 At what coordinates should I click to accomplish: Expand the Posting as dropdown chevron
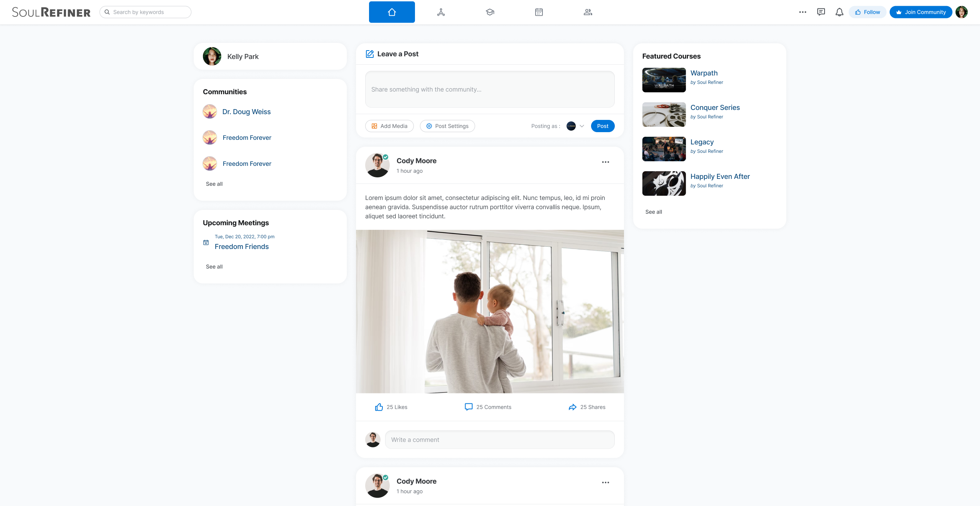click(582, 126)
